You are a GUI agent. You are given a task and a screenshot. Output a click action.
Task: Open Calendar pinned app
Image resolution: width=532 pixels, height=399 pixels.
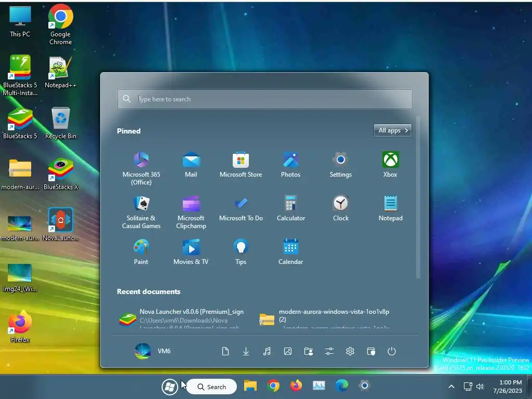(291, 252)
